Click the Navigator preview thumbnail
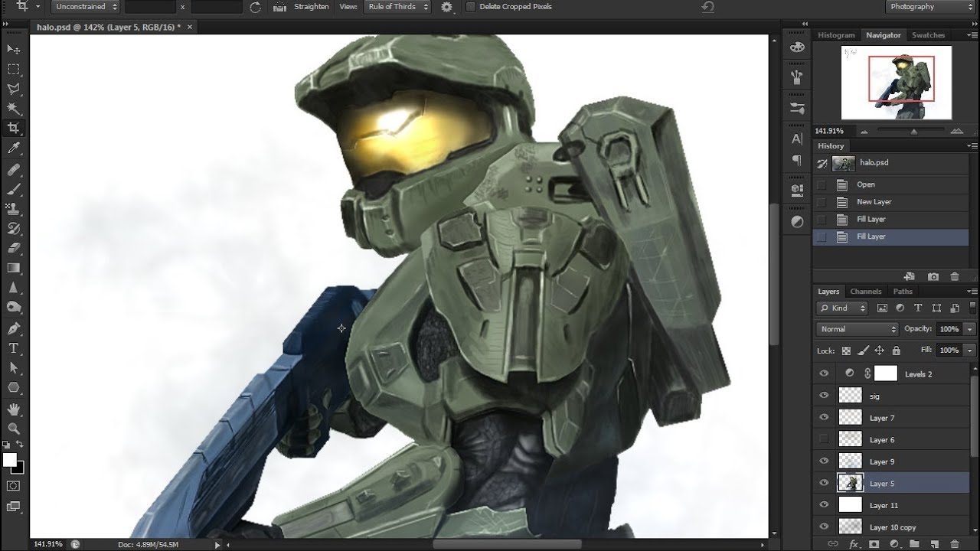 tap(897, 83)
